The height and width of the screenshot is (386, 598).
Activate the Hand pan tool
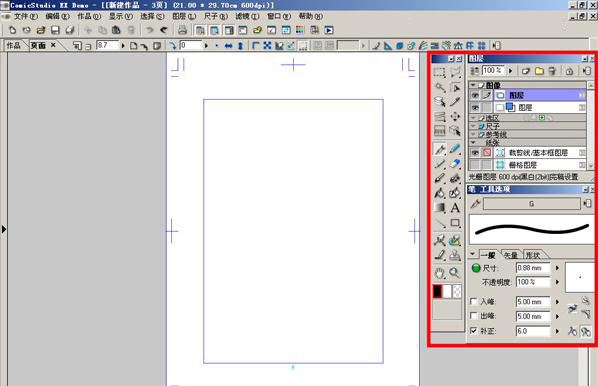[440, 272]
